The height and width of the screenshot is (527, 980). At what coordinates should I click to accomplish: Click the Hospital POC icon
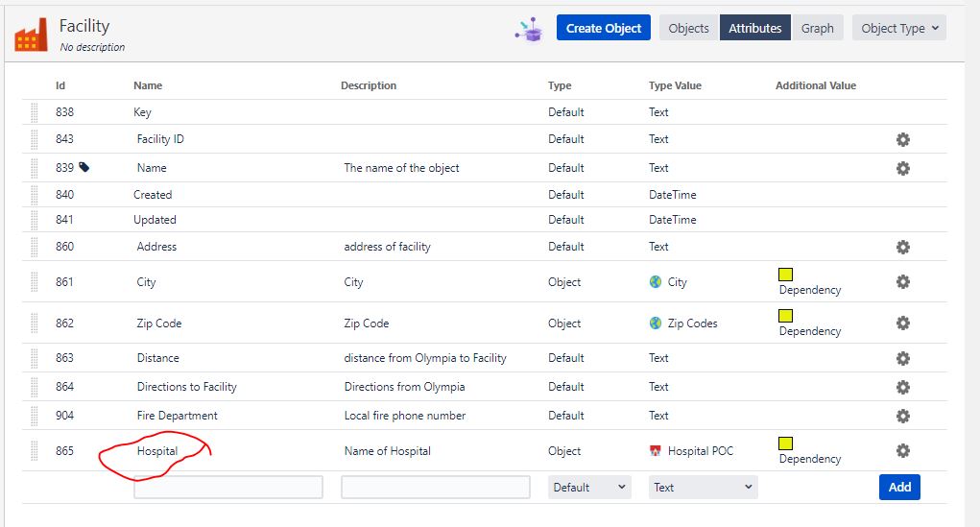655,451
